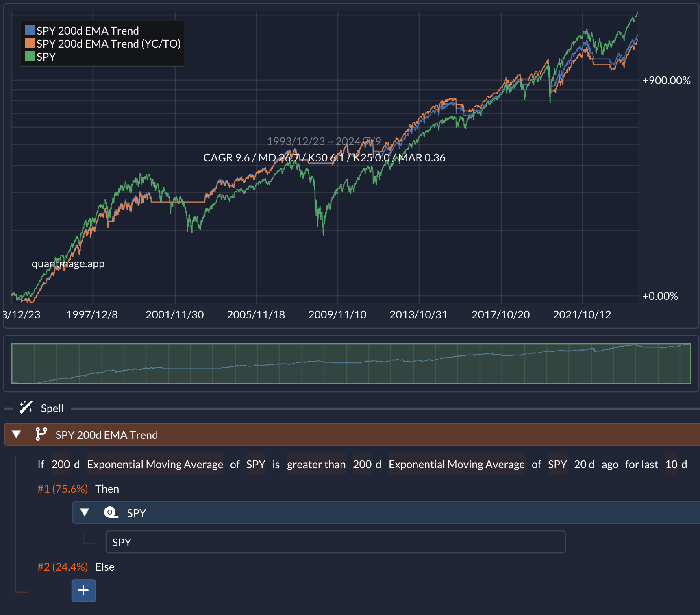700x615 pixels.
Task: Click the 'ago' text in the condition
Action: point(610,465)
